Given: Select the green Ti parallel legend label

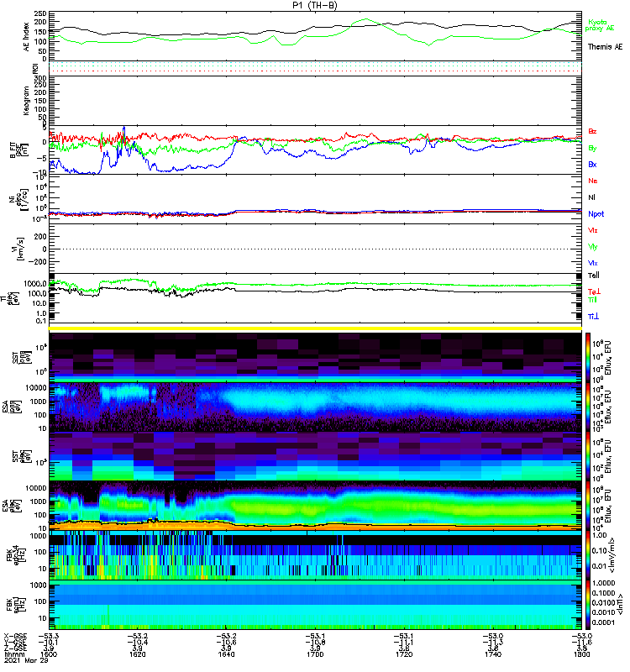Looking at the screenshot, I should pos(592,300).
